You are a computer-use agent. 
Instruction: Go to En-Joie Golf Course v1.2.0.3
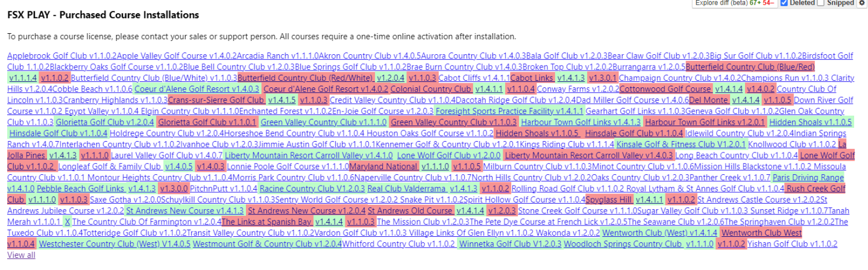point(383,111)
